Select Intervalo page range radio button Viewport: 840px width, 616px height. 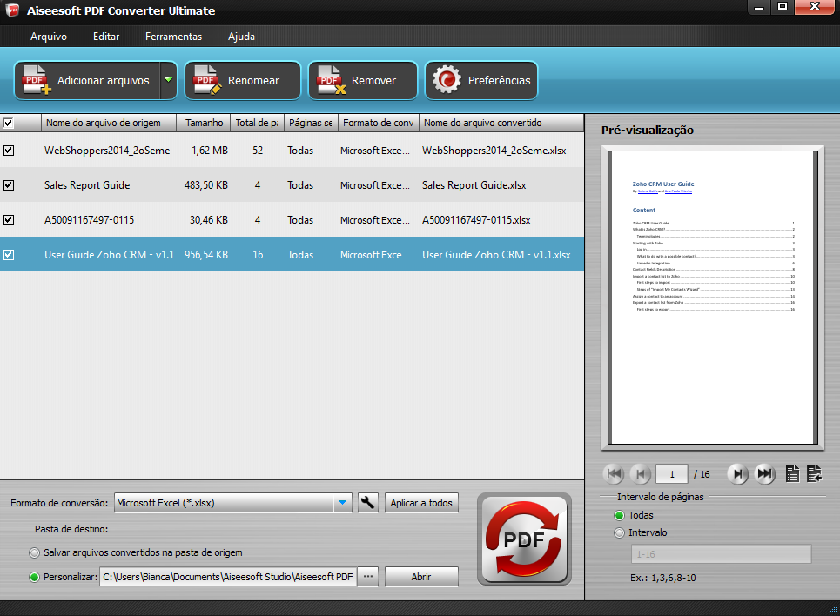click(x=619, y=533)
